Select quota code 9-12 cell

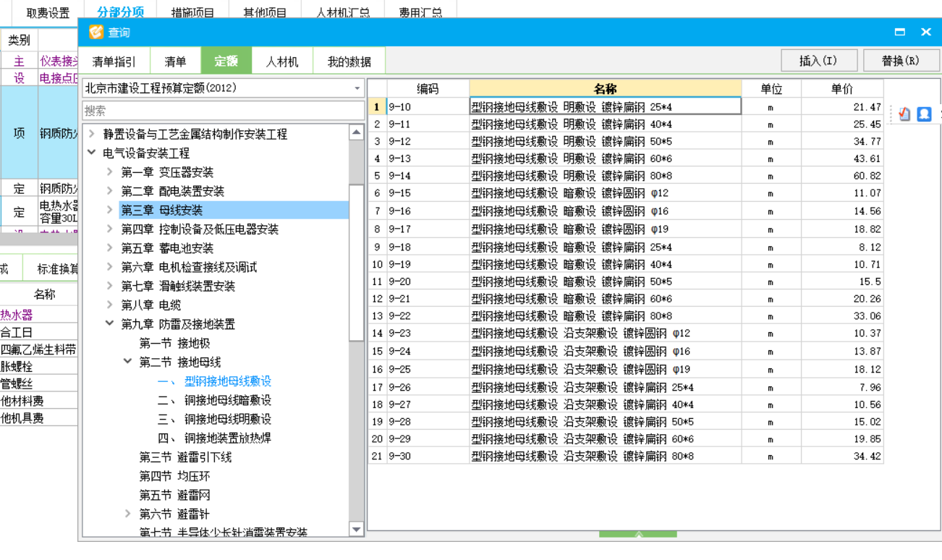tap(428, 141)
